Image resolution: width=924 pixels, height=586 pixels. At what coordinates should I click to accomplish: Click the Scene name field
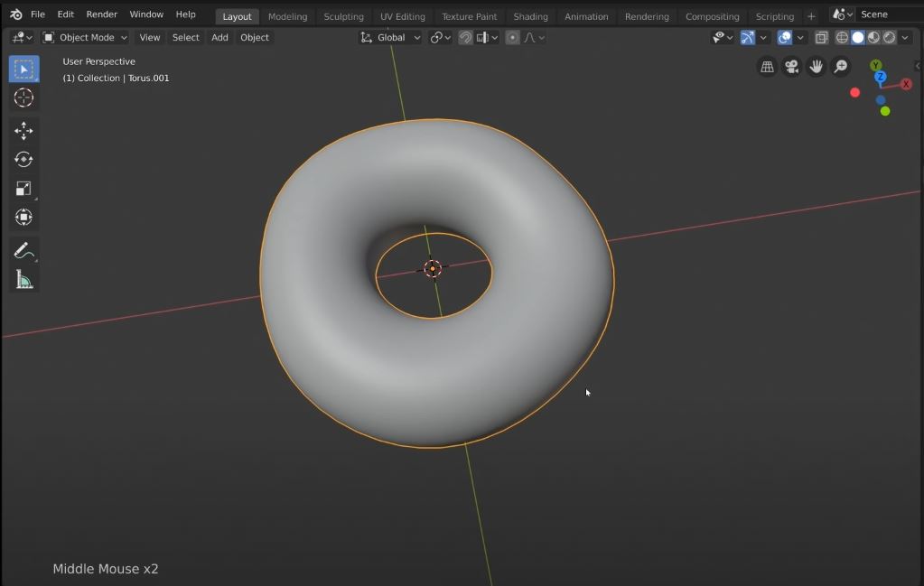(x=889, y=14)
